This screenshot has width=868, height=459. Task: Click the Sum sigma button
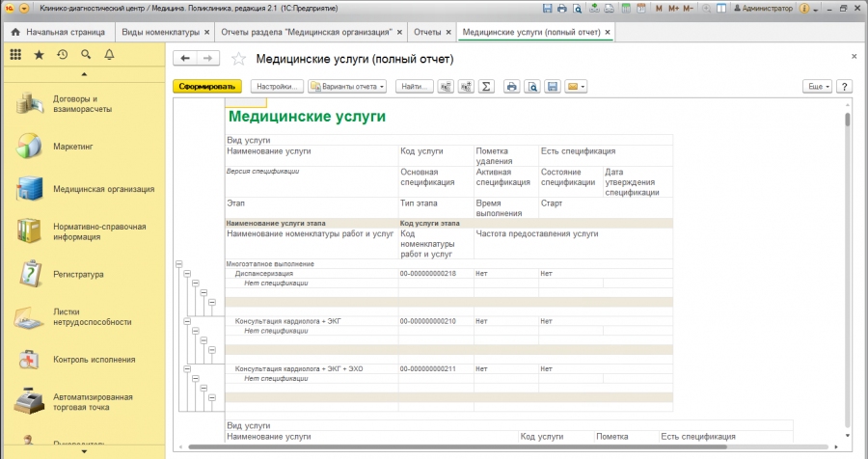click(486, 87)
